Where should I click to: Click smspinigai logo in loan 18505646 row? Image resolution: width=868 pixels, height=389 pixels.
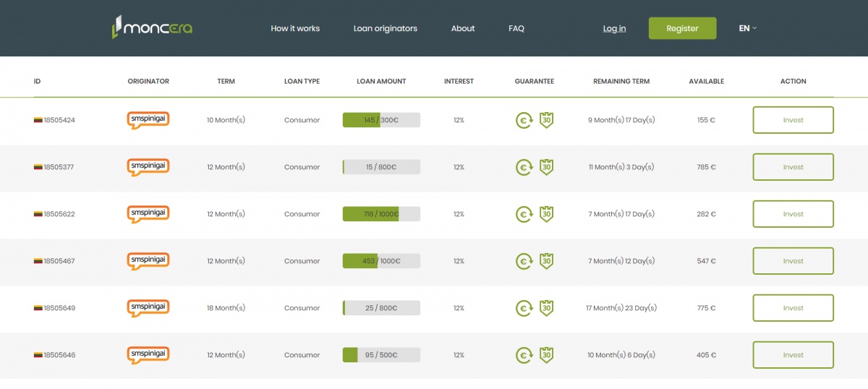(148, 355)
